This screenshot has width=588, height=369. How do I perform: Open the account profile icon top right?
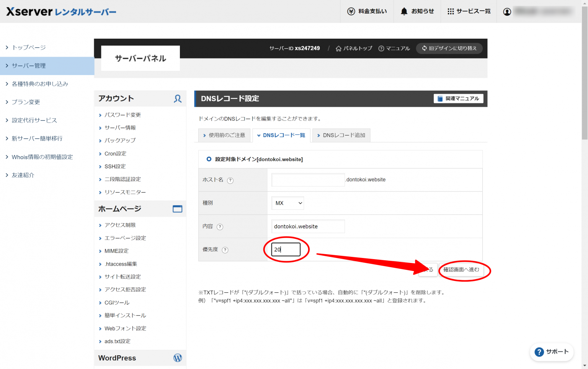(x=507, y=11)
